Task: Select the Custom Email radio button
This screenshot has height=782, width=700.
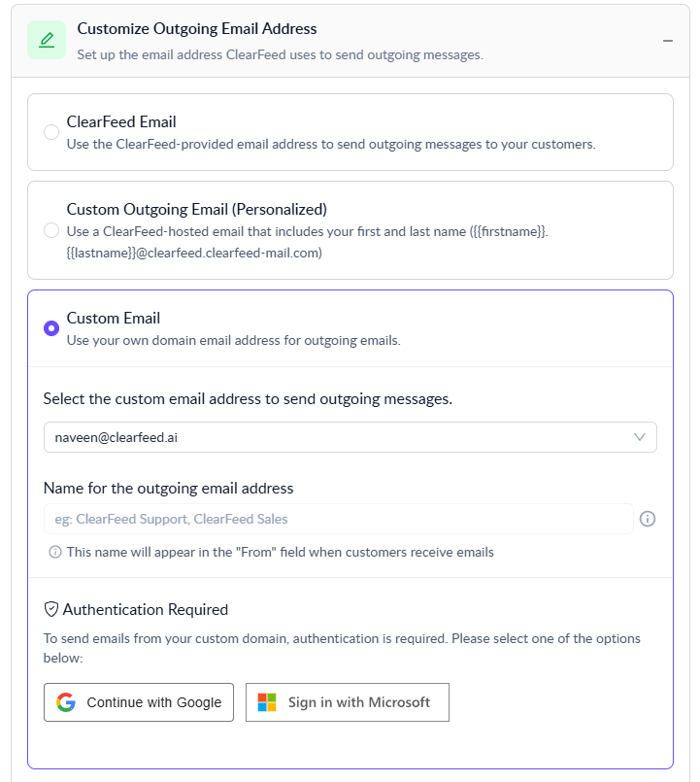Action: [51, 328]
